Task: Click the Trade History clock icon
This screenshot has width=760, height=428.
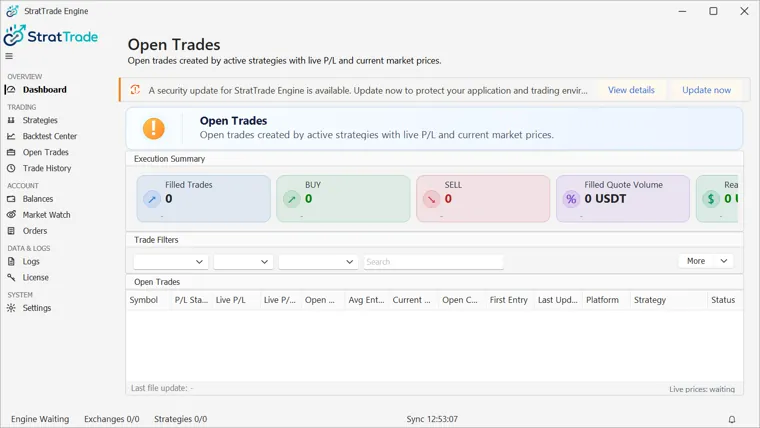Action: (11, 168)
